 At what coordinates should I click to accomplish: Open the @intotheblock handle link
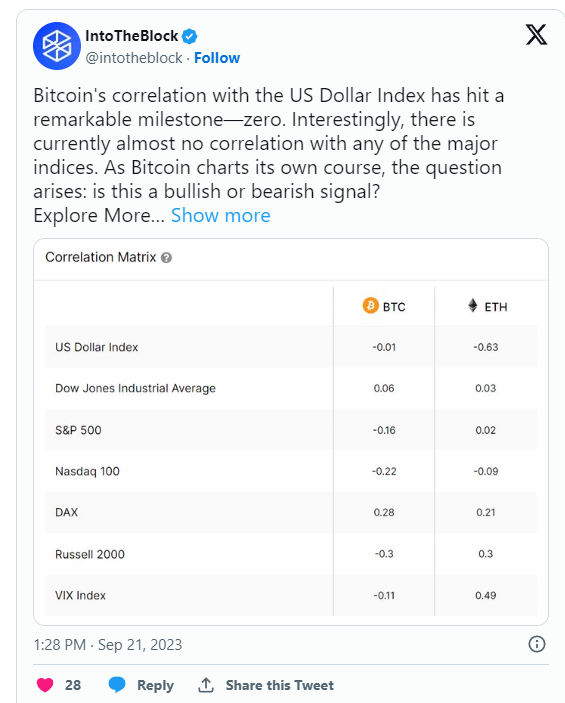(134, 58)
